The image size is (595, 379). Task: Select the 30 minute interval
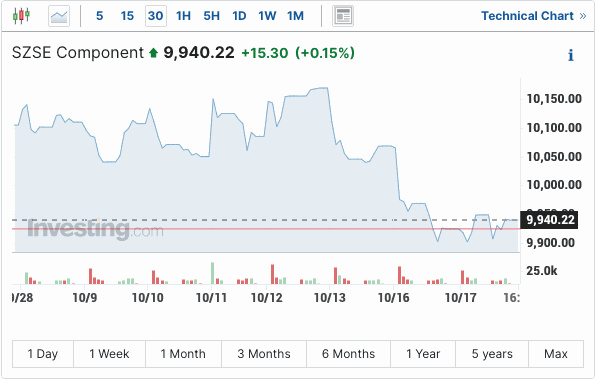156,16
